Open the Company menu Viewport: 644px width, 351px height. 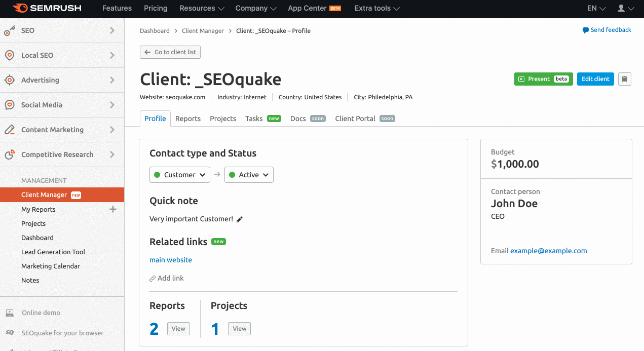[256, 8]
